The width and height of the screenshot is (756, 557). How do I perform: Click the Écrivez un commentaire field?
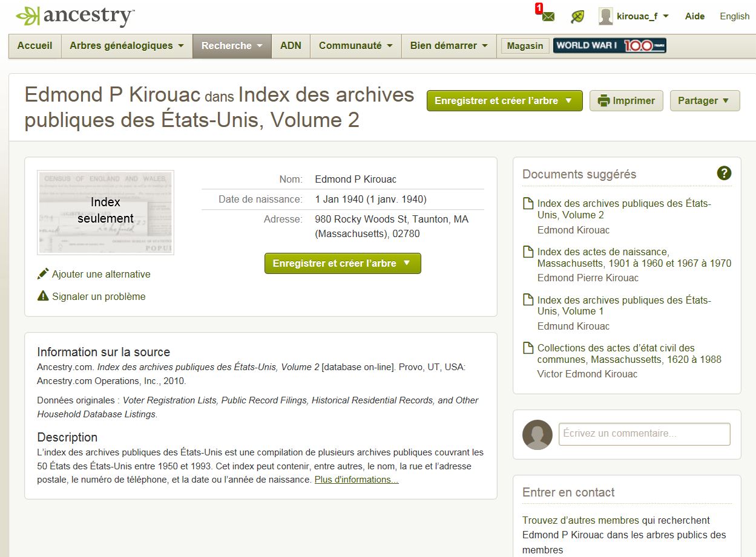point(644,434)
